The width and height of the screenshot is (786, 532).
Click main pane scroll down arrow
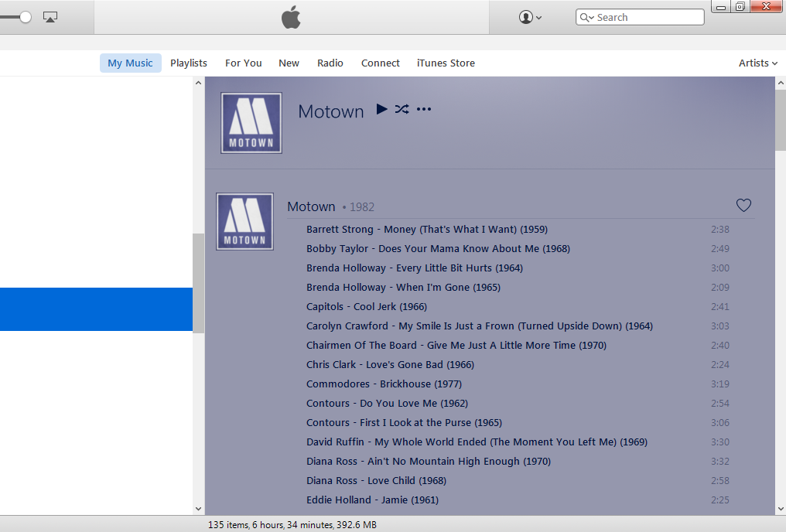pos(781,509)
